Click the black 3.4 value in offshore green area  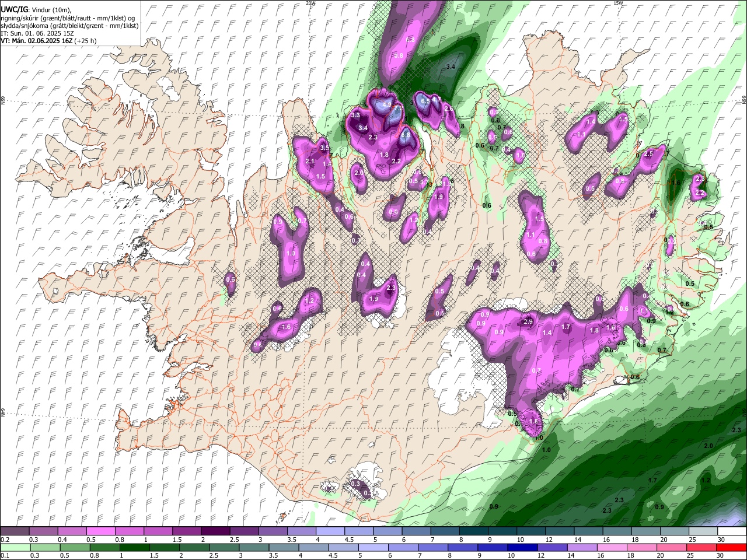coord(451,67)
